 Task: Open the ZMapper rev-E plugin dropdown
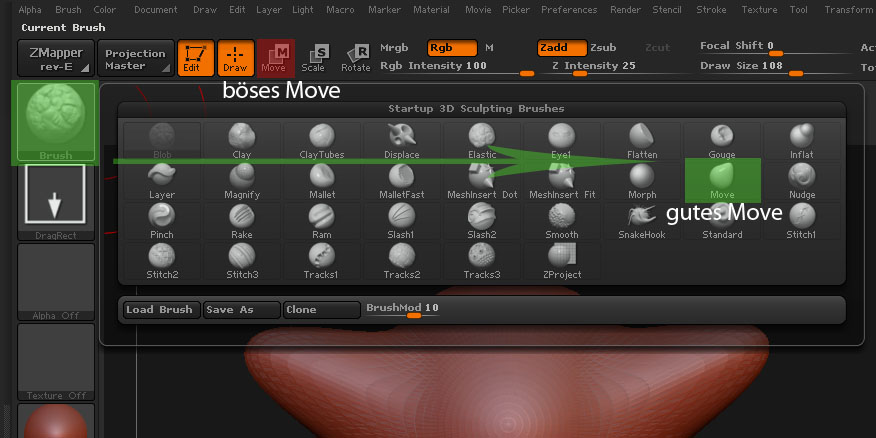pos(55,58)
